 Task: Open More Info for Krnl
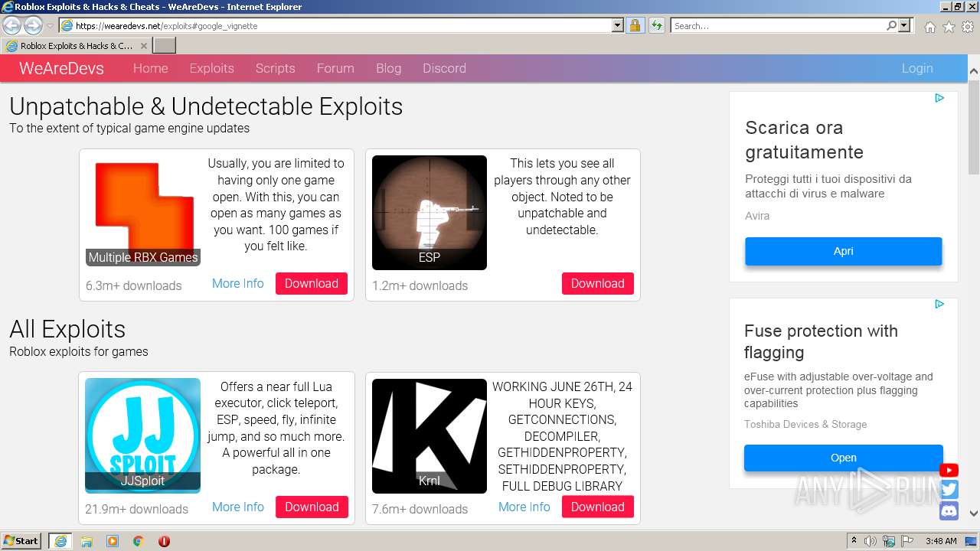[x=524, y=507]
